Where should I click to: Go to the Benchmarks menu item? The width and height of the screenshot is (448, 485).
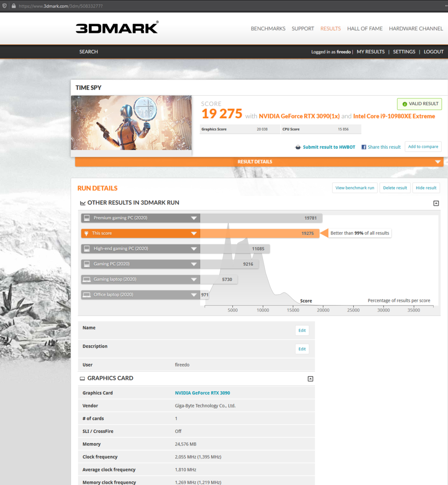(x=268, y=28)
